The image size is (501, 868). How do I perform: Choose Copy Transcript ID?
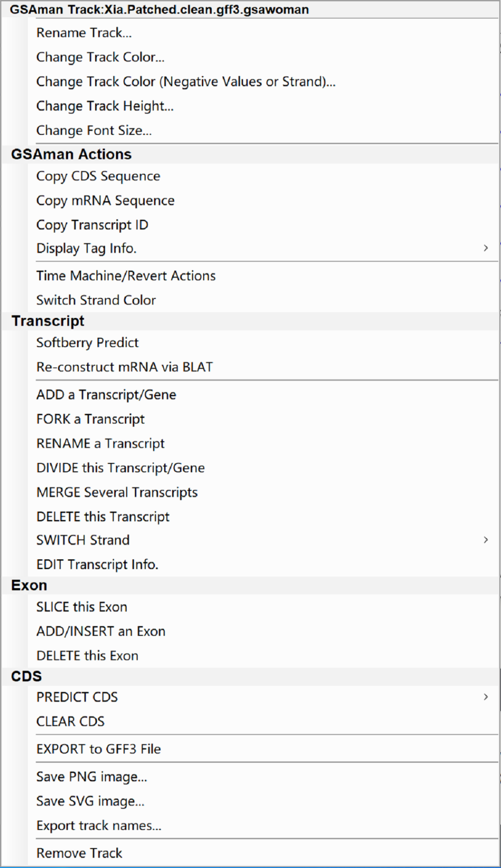pos(92,225)
